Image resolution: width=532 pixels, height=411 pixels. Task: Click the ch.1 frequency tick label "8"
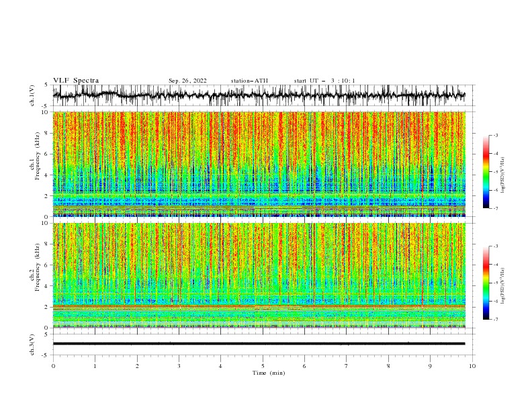(47, 133)
